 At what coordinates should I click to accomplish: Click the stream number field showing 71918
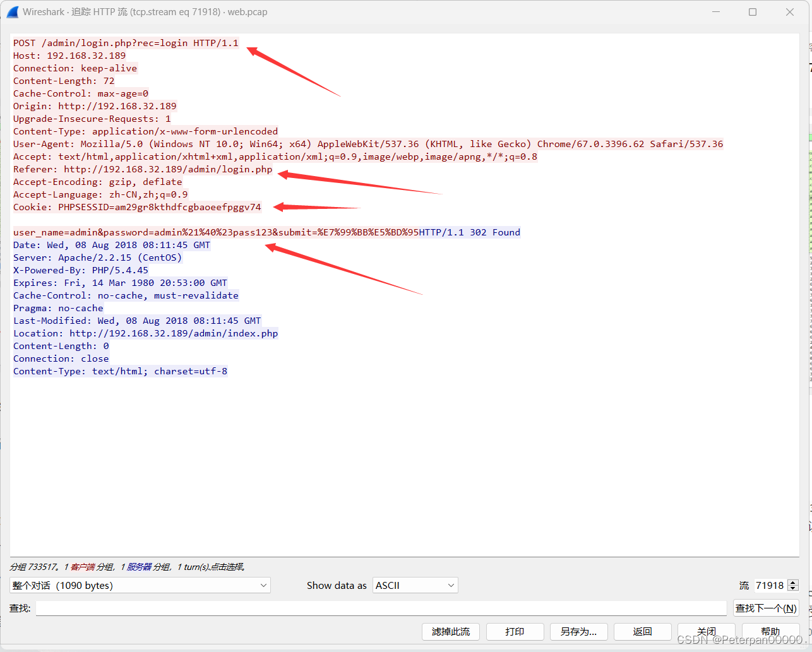tap(771, 585)
